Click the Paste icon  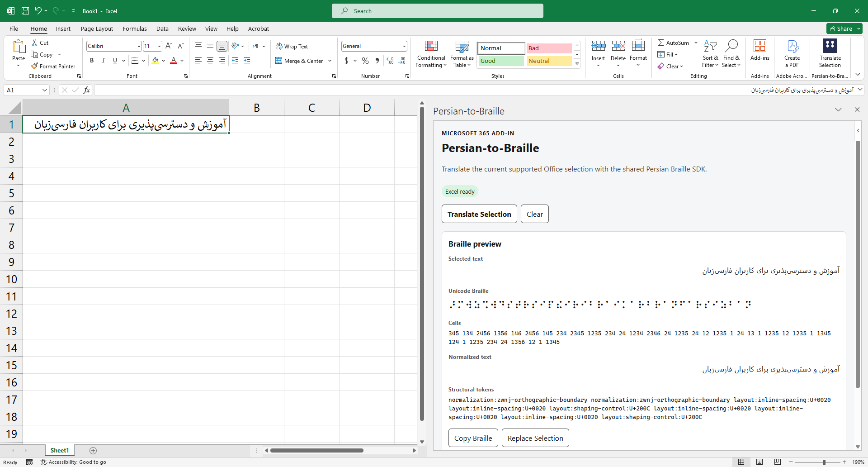pos(19,47)
